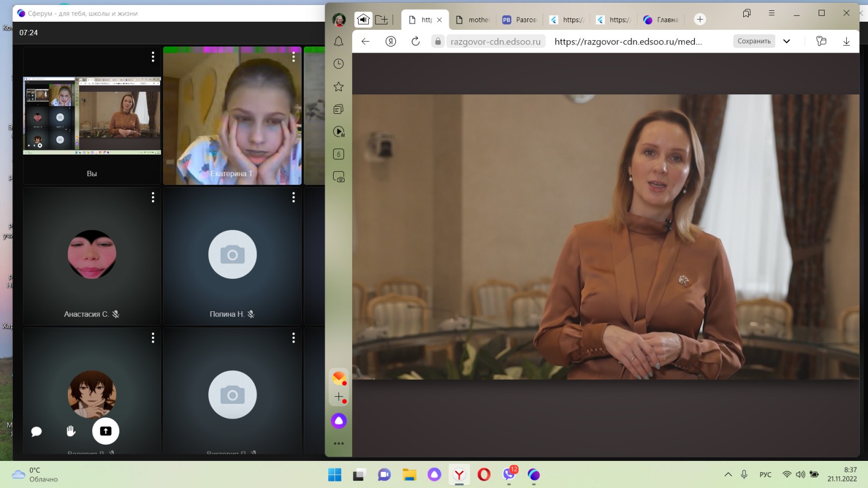Click the anime avatar participant picture
This screenshot has height=488, width=868.
click(x=92, y=395)
